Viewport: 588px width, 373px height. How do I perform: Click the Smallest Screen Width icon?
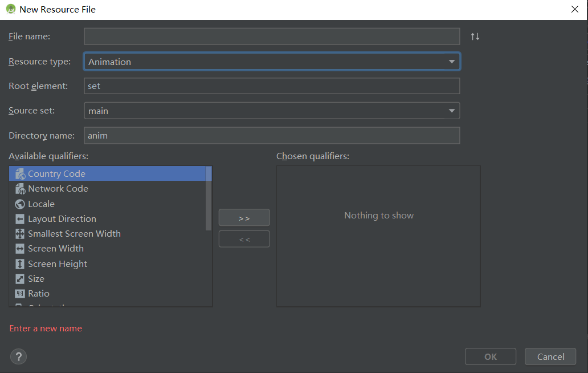click(20, 234)
